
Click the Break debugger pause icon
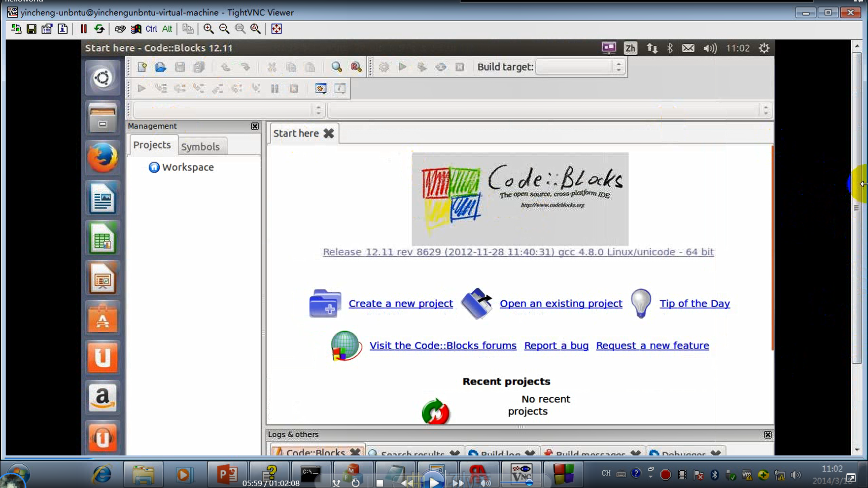(x=275, y=89)
